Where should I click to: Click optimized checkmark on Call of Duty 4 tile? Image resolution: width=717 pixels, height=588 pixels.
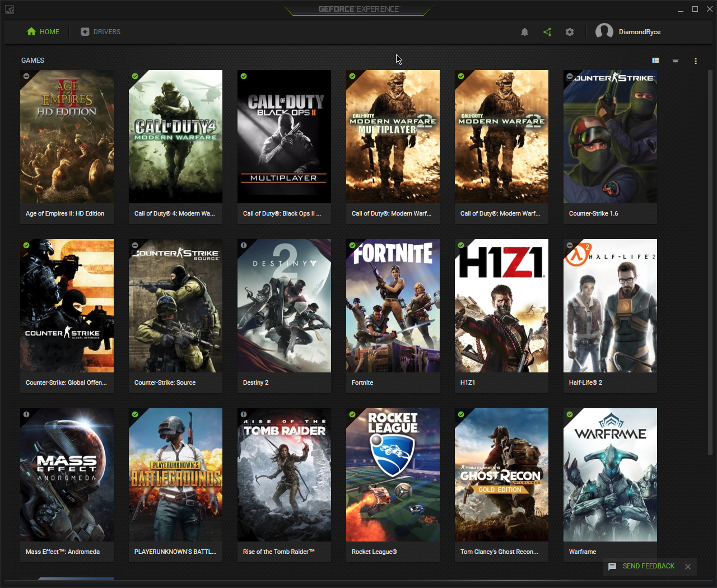135,76
